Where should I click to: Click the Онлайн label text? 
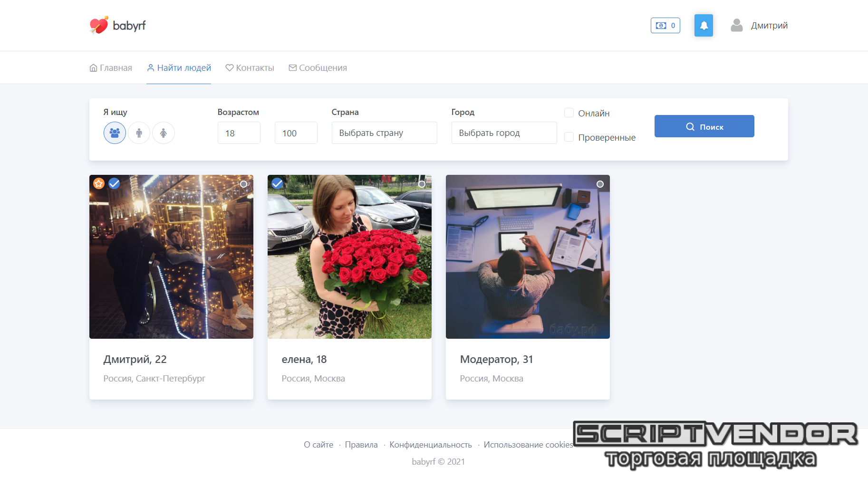coord(594,113)
